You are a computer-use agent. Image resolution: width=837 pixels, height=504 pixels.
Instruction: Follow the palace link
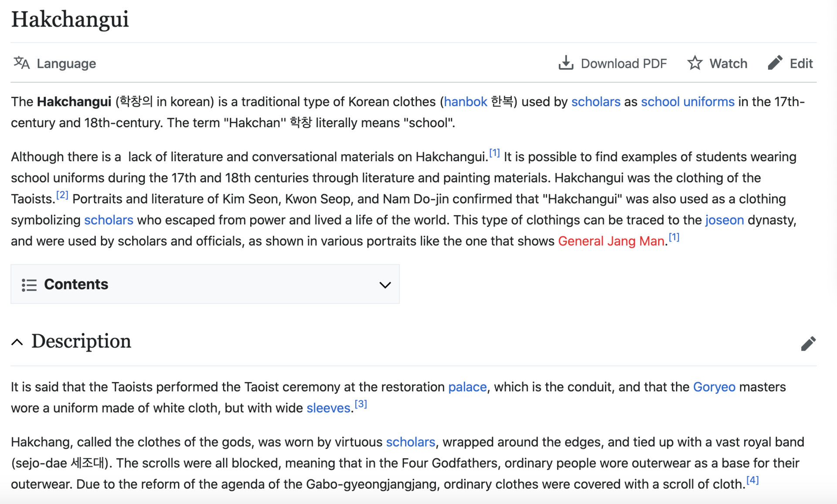467,387
